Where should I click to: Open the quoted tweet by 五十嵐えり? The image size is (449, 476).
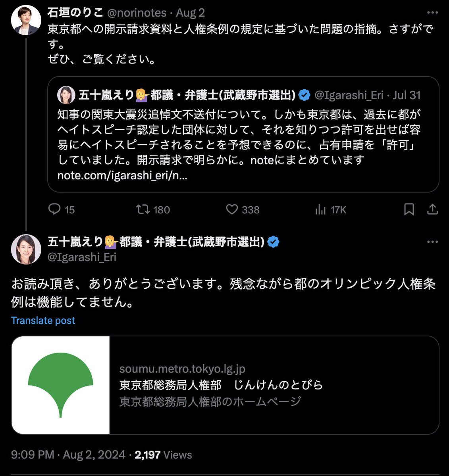point(243,134)
